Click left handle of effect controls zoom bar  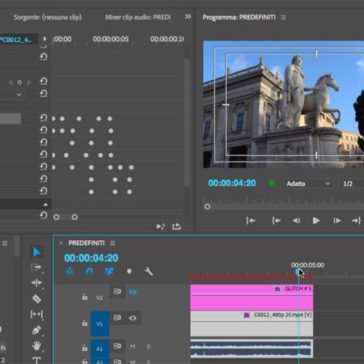[x=56, y=217]
